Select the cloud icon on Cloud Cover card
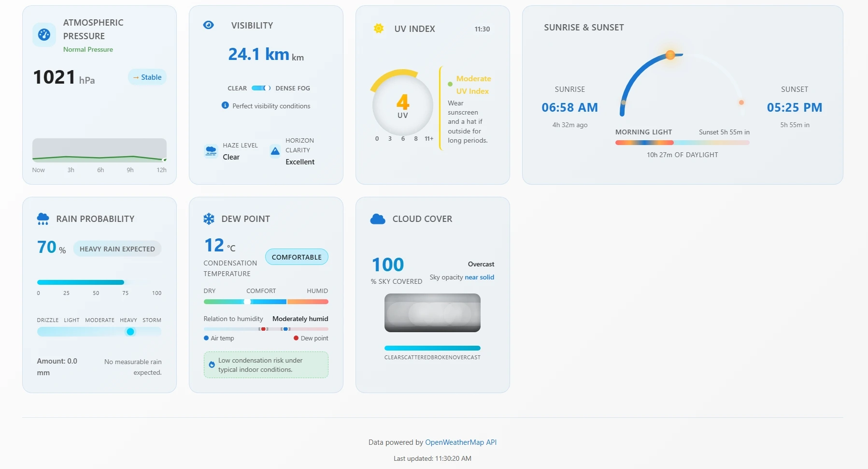868x469 pixels. coord(377,219)
